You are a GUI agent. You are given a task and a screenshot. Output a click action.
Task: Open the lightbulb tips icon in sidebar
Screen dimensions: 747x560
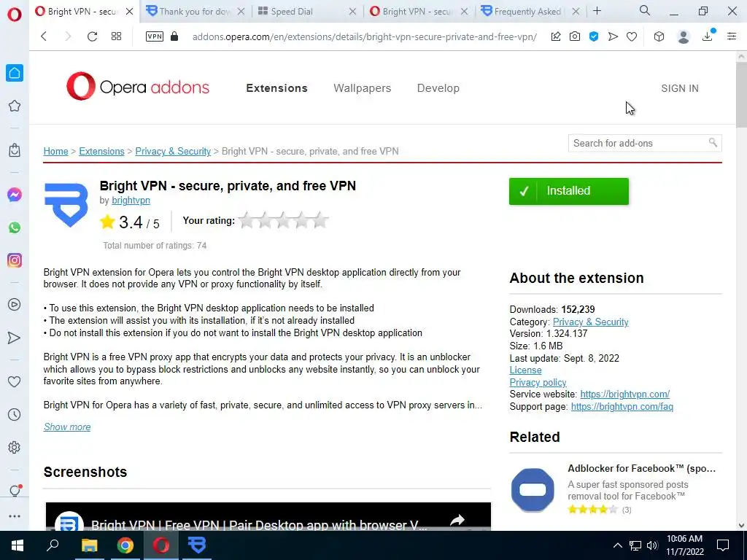coord(15,491)
